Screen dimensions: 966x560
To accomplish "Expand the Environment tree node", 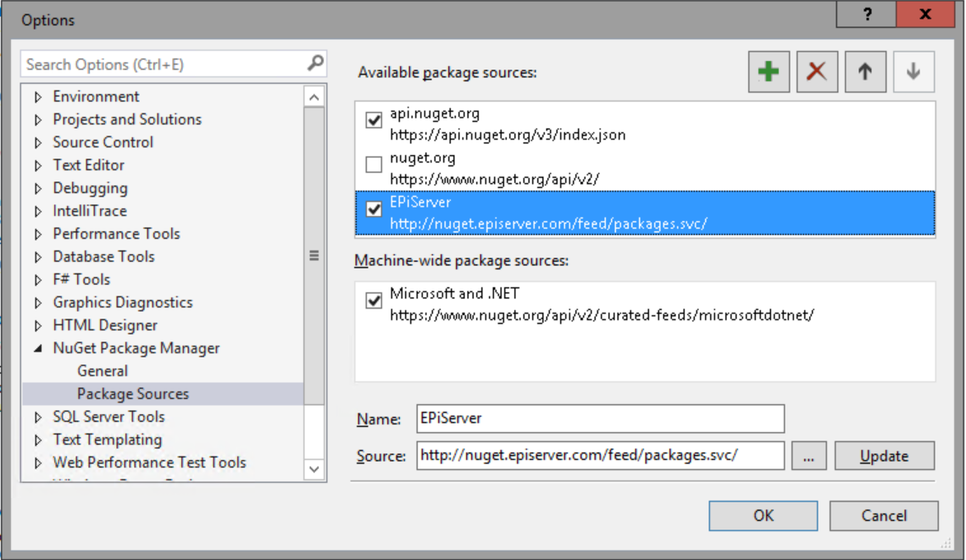I will [38, 97].
